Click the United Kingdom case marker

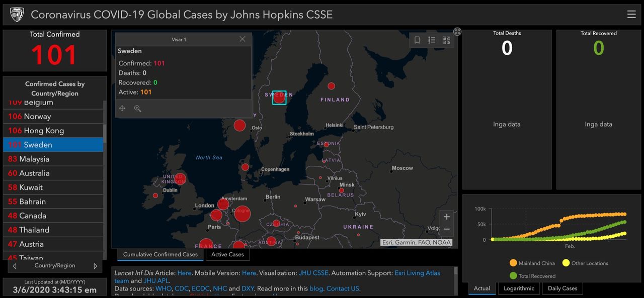tap(180, 179)
